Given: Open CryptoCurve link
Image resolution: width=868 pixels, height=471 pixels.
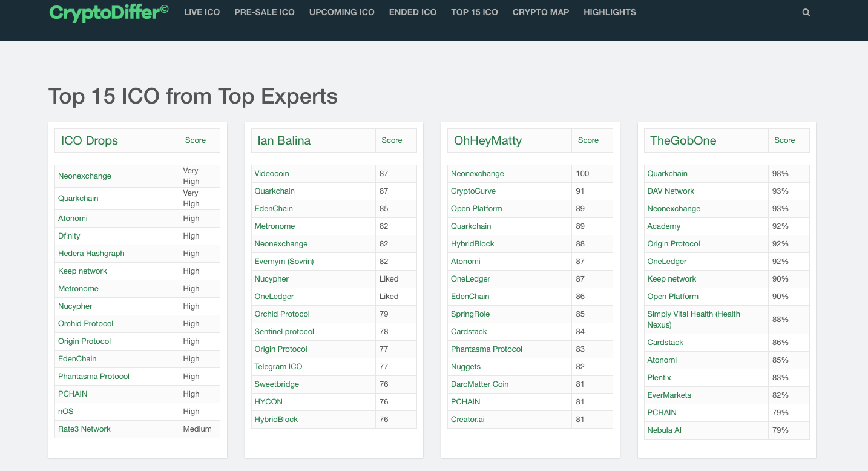Looking at the screenshot, I should click(473, 191).
